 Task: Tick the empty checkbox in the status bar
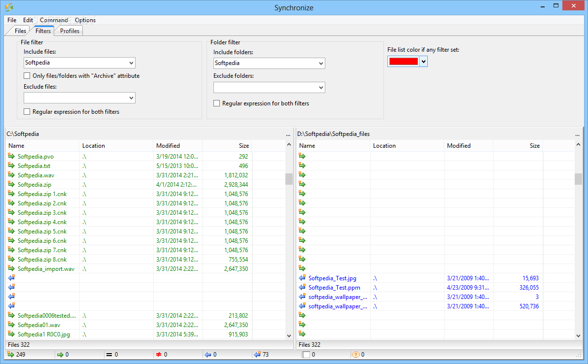click(x=307, y=355)
